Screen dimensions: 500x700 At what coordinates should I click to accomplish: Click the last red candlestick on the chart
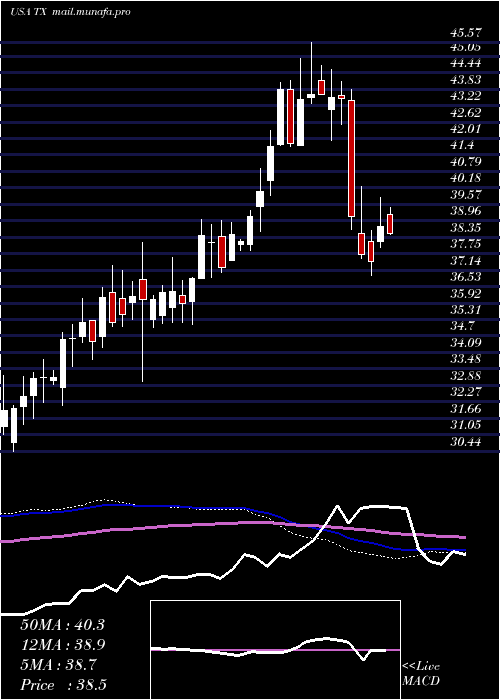(x=390, y=224)
